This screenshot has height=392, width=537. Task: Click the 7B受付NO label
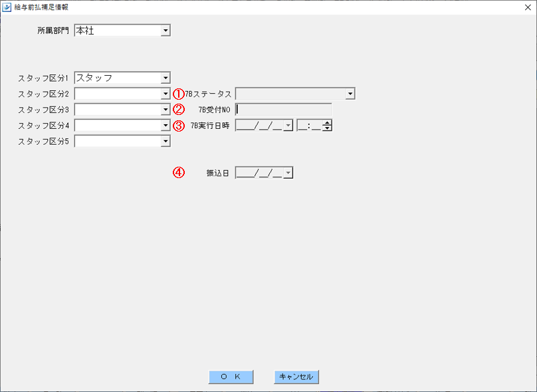pos(215,110)
